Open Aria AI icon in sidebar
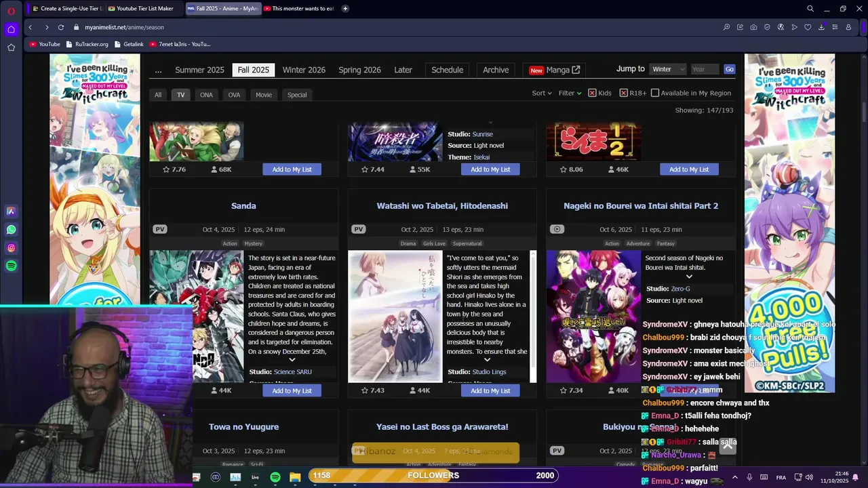868x488 pixels. pyautogui.click(x=11, y=211)
